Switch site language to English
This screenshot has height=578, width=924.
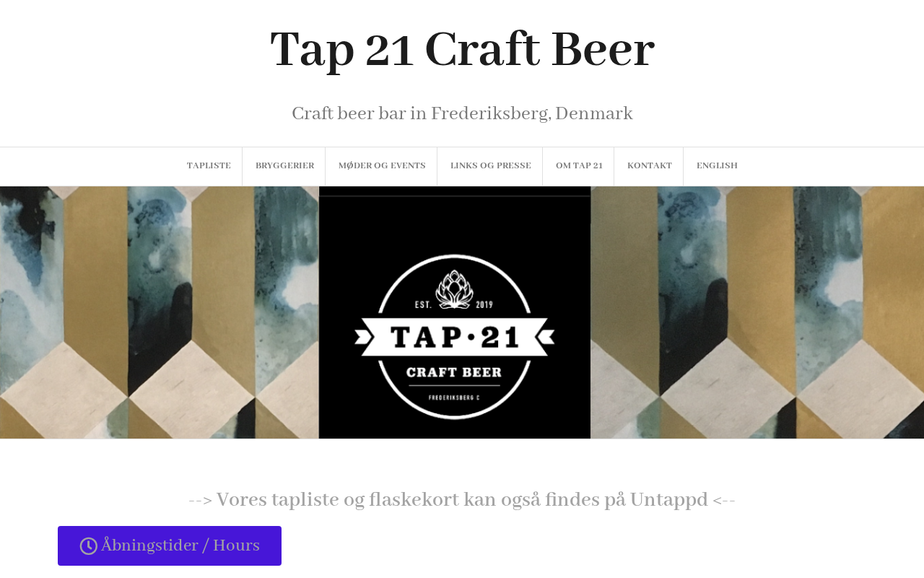[717, 166]
